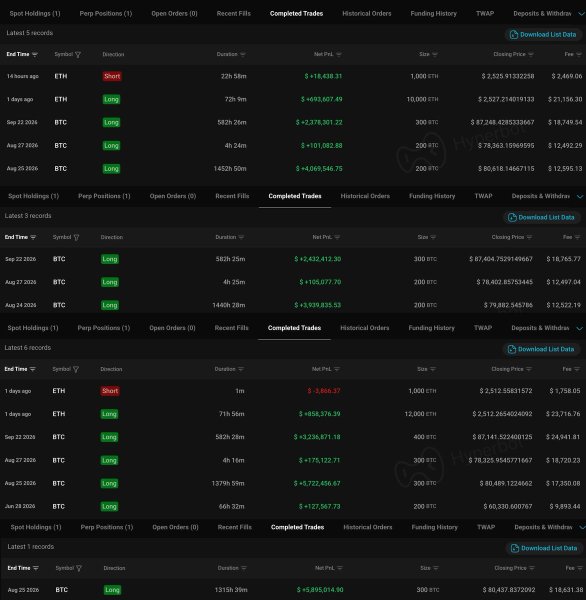Open Historical Orders tab above Latest 3 records
The image size is (586, 600).
[x=365, y=196]
